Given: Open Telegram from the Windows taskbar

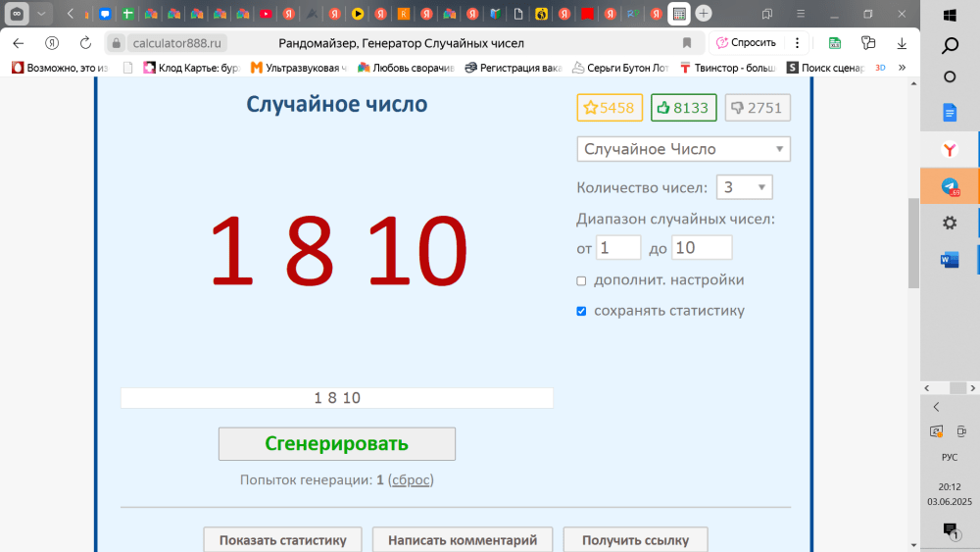Looking at the screenshot, I should 949,186.
